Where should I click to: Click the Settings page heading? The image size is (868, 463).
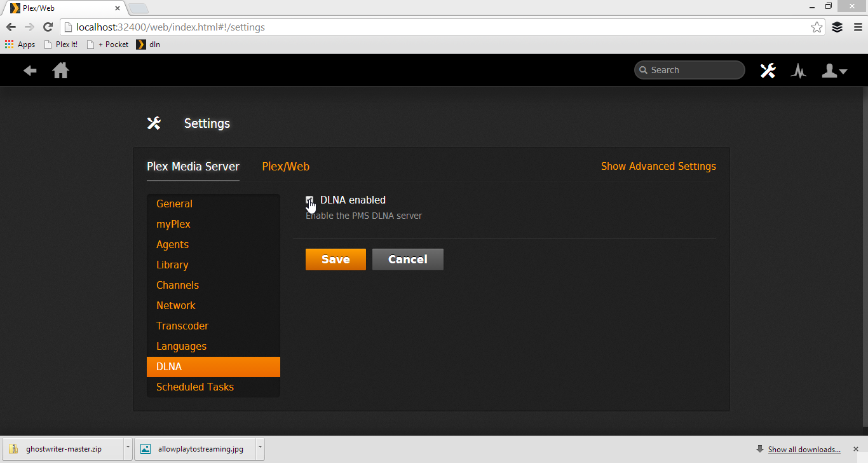[207, 123]
